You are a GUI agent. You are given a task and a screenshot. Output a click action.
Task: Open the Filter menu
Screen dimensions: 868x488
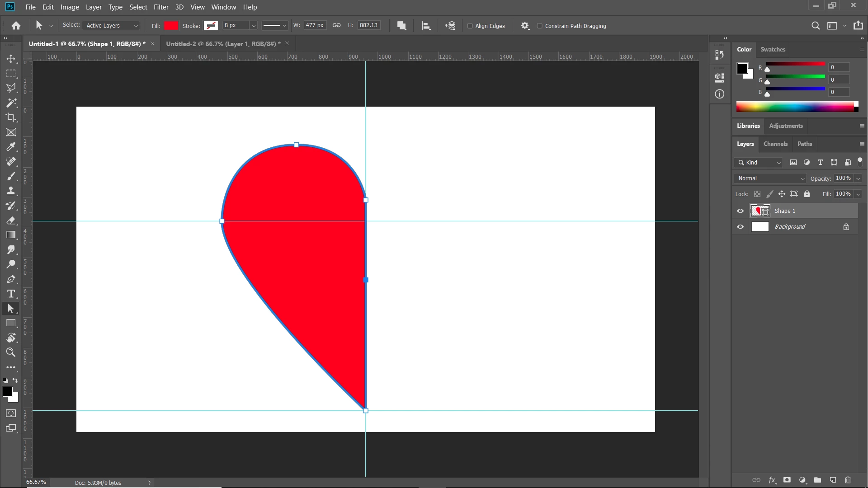point(160,7)
